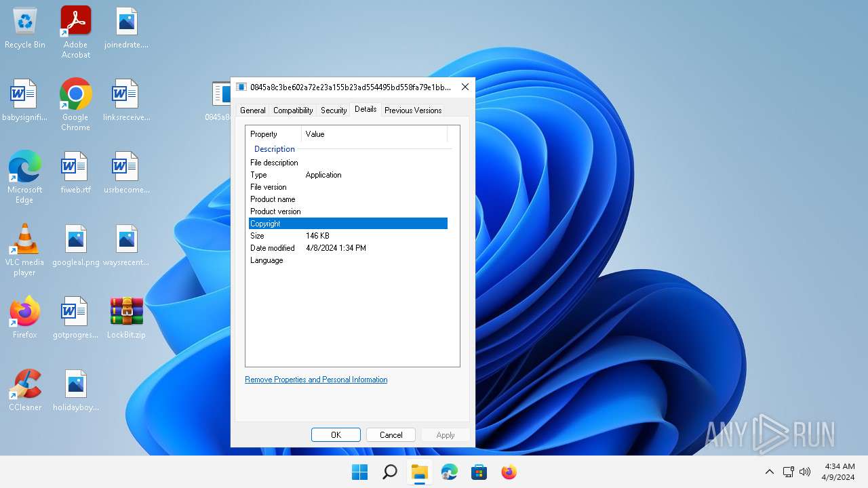Screen dimensions: 868x488
Task: Select the waysrecent image file icon
Action: pyautogui.click(x=127, y=246)
